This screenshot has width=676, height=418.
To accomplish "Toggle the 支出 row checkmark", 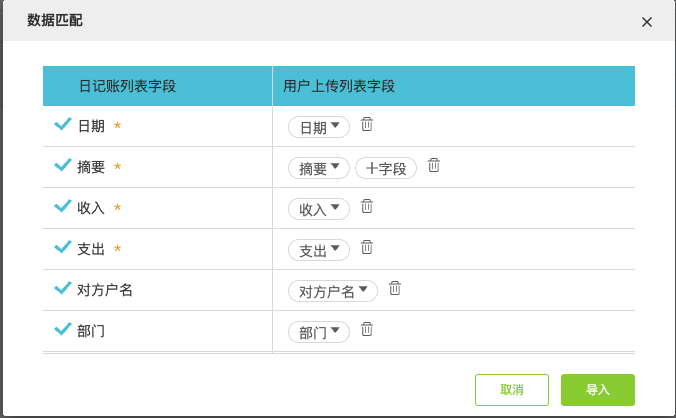I will coord(62,248).
